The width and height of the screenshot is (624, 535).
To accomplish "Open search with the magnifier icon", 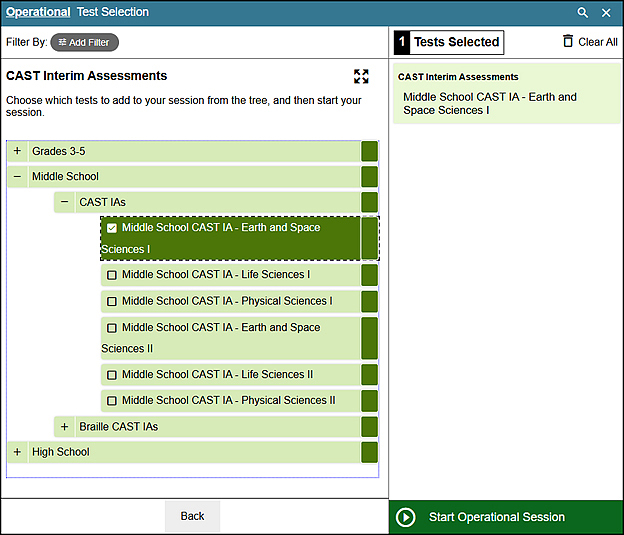I will (582, 13).
